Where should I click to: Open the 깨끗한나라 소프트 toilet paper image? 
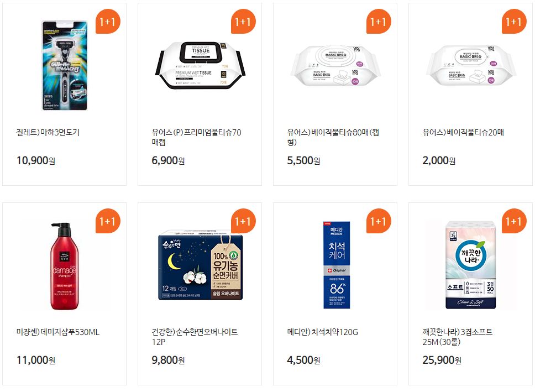point(470,265)
